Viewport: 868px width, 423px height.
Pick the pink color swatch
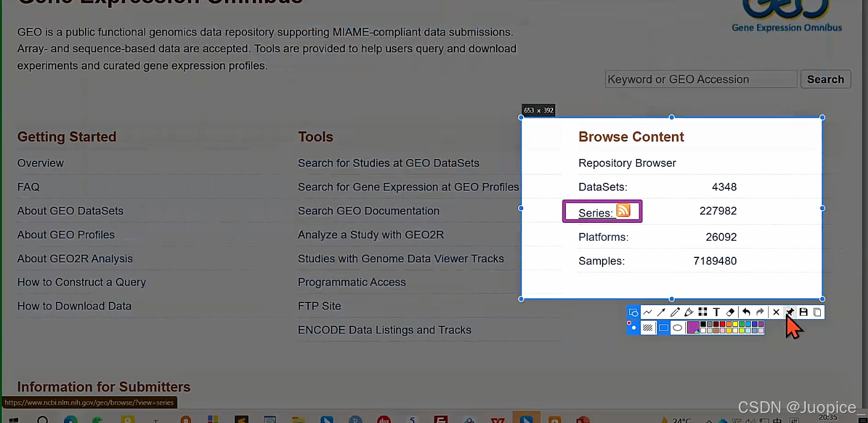click(723, 331)
